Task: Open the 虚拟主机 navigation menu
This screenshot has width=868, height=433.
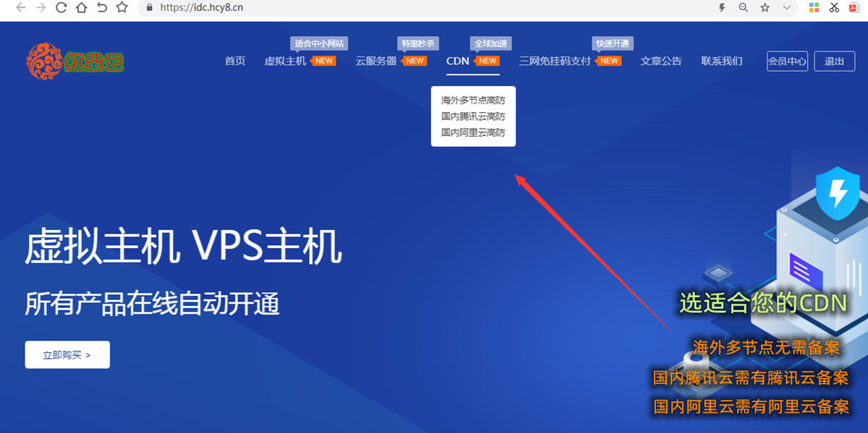Action: tap(286, 61)
